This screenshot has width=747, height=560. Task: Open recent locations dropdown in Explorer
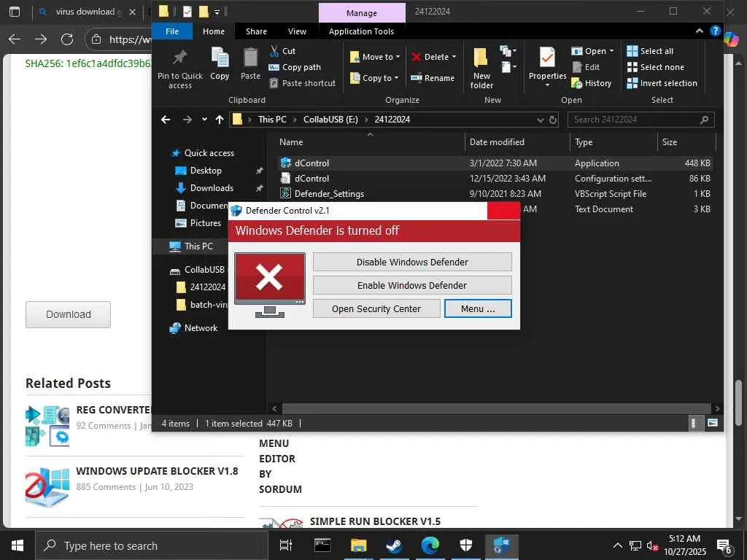pos(204,120)
